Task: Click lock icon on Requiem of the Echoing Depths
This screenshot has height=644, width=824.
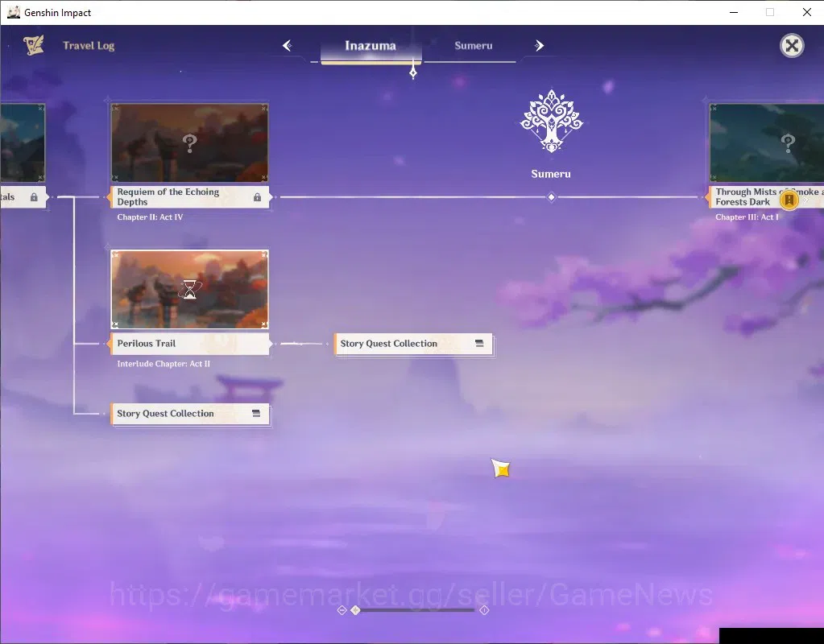Action: click(x=258, y=197)
